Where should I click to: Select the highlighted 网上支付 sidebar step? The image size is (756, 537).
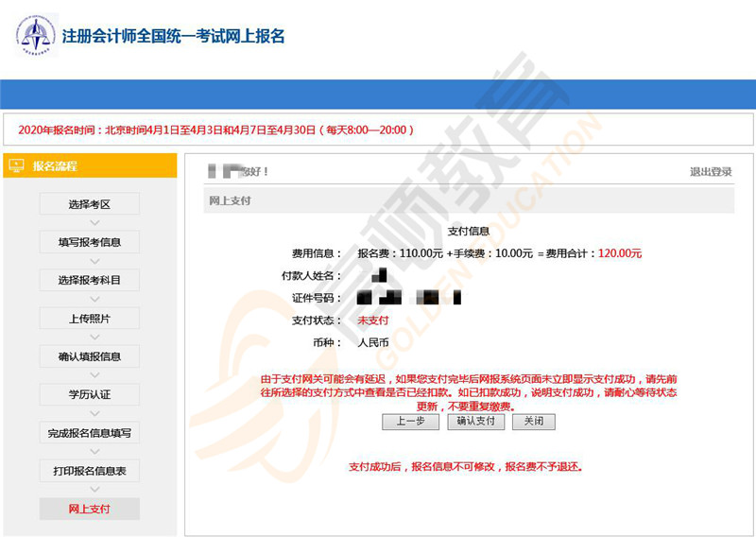90,509
